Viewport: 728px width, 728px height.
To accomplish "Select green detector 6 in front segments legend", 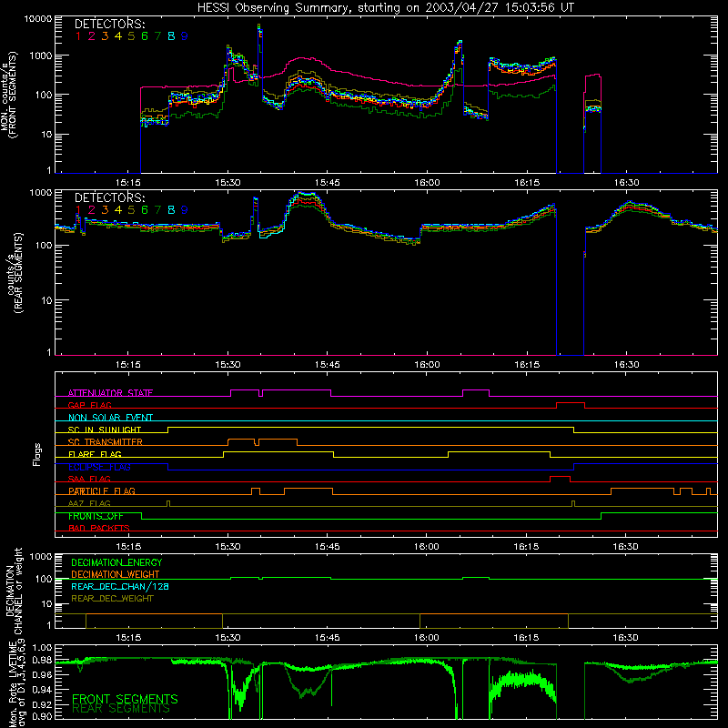I will [x=145, y=36].
